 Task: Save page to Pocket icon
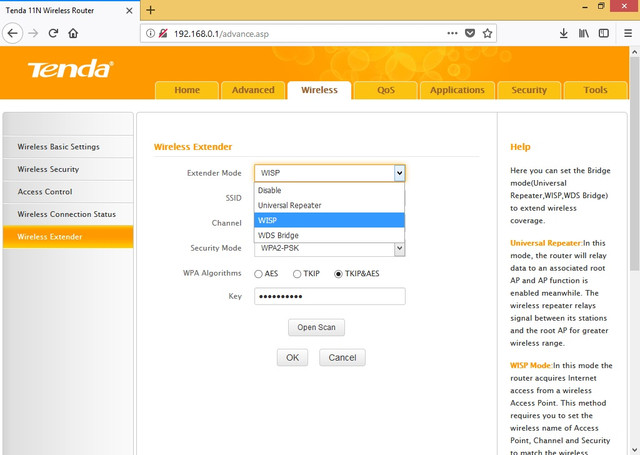pos(470,33)
